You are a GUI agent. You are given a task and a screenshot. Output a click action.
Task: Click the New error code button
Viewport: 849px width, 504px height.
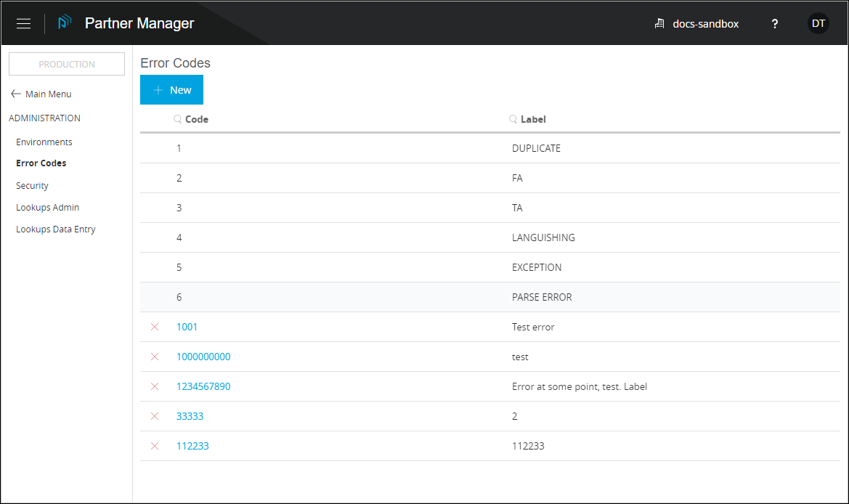(171, 90)
